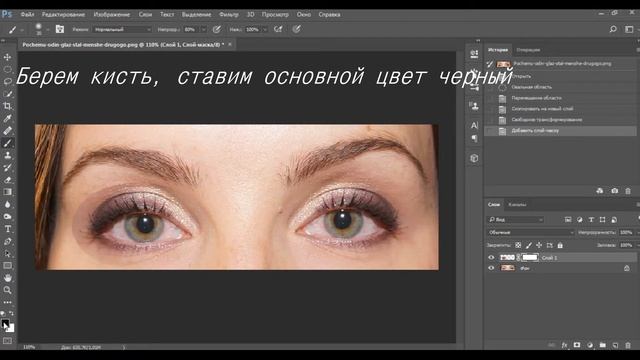The image size is (640, 360).
Task: Delete current history state
Action: click(x=628, y=191)
